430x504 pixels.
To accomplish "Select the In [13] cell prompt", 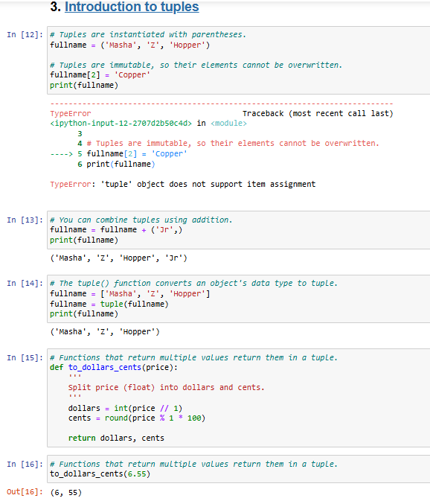I will click(25, 220).
